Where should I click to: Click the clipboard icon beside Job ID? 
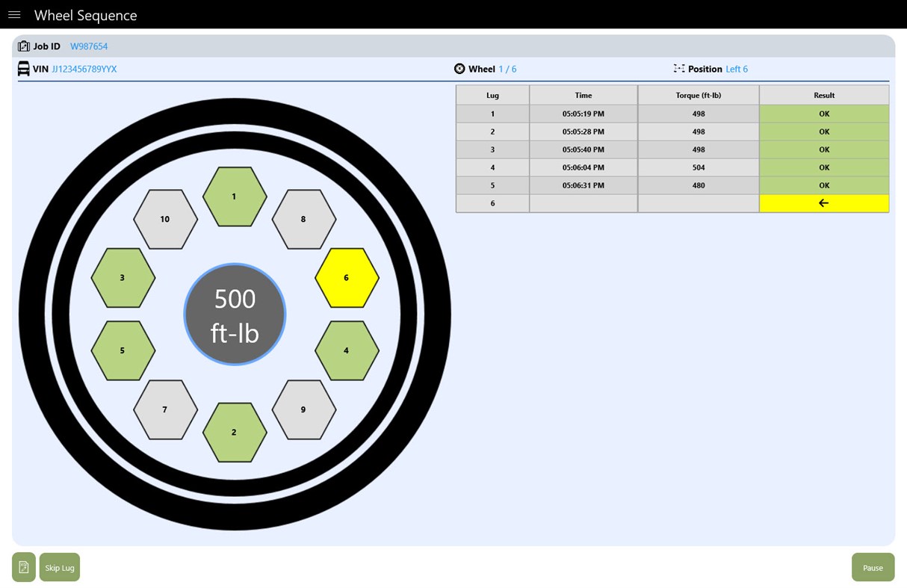[23, 46]
